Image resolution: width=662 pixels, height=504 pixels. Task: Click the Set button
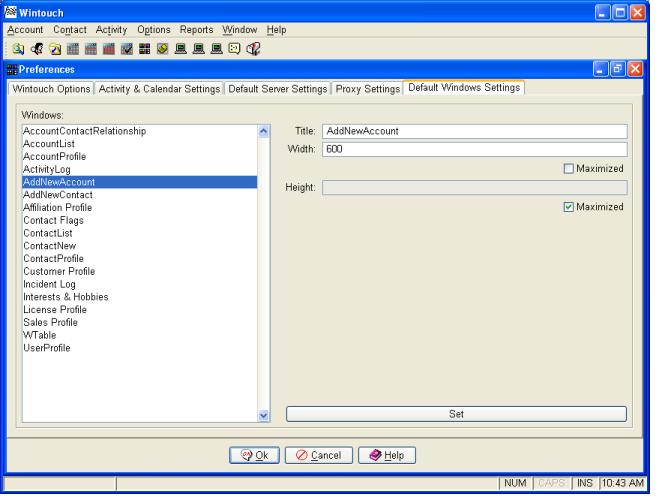(x=456, y=414)
